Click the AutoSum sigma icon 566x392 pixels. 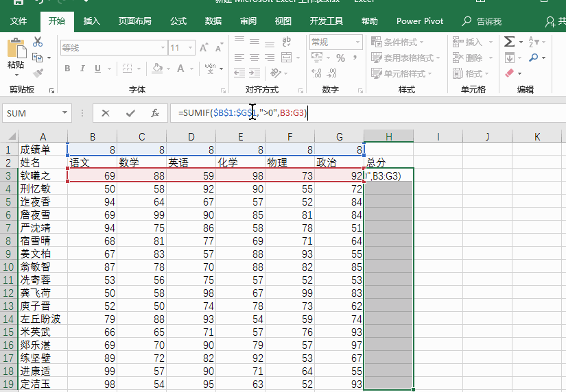(x=509, y=42)
